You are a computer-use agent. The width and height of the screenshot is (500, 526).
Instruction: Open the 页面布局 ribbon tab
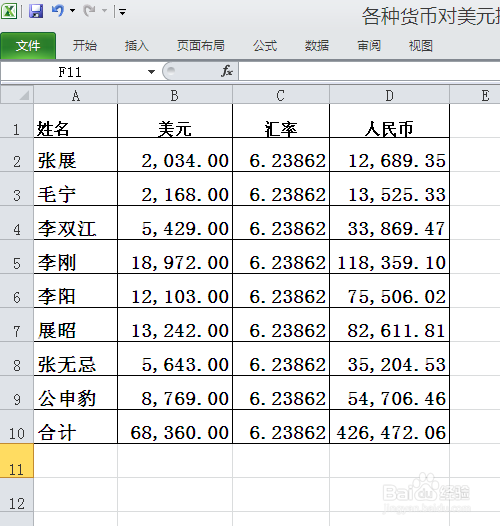(201, 46)
